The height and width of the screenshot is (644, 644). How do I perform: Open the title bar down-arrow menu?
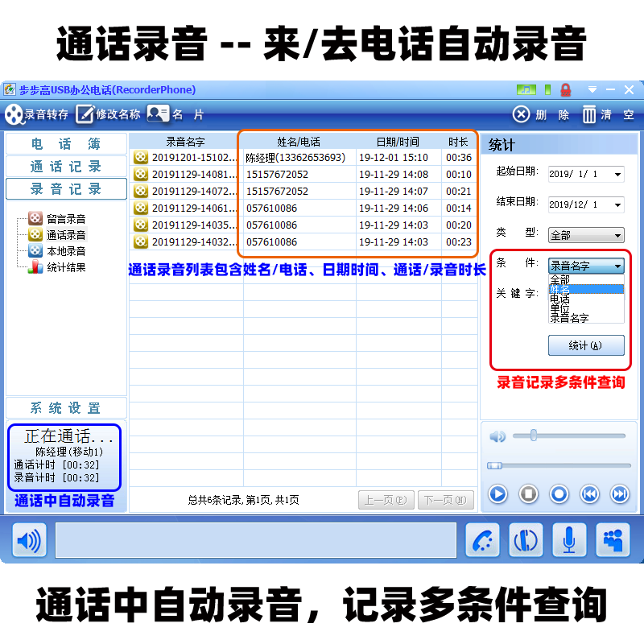(x=592, y=89)
